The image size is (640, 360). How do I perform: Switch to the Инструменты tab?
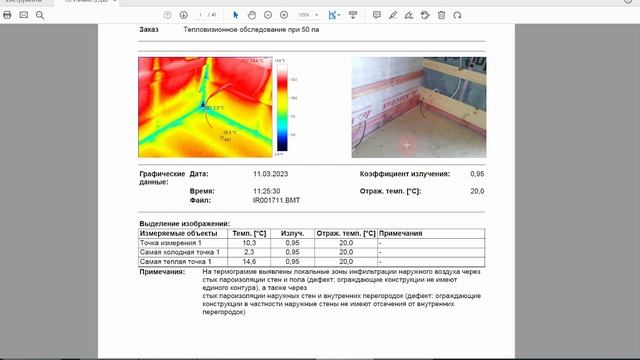[24, 2]
